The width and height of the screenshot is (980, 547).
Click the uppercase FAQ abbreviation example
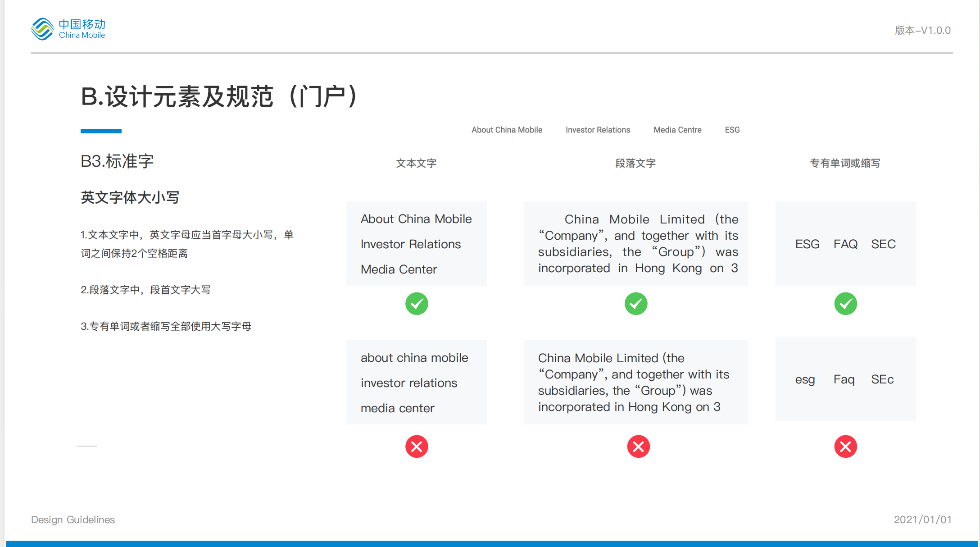coord(845,244)
